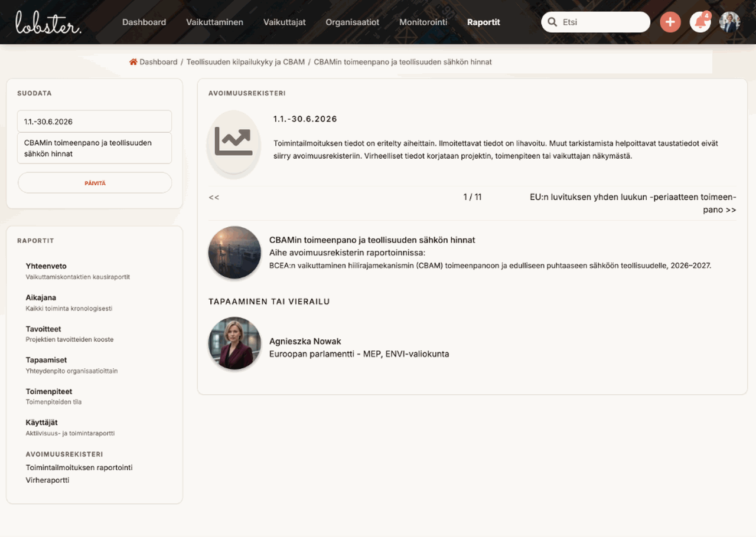Open the date range 1.1.-30.6.2026 field
Screen dimensions: 756x537
(x=94, y=122)
